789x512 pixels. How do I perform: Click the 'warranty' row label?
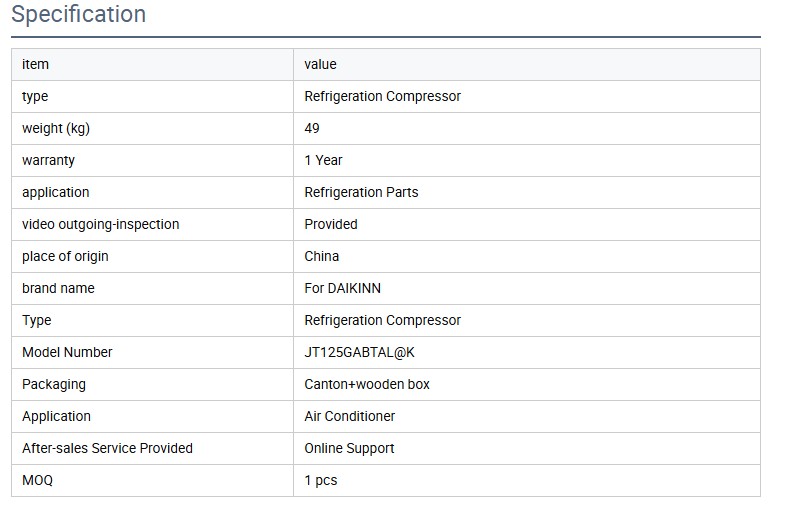pyautogui.click(x=48, y=160)
